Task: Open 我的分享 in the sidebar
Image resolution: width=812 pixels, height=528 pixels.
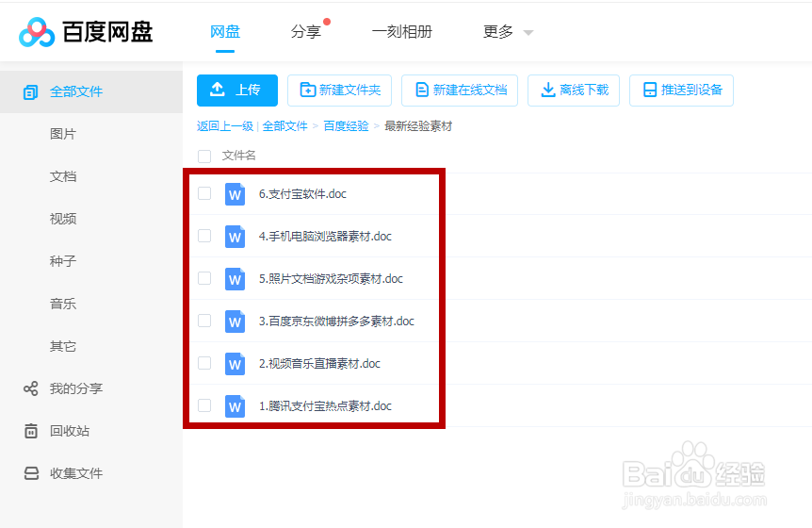Action: click(76, 388)
